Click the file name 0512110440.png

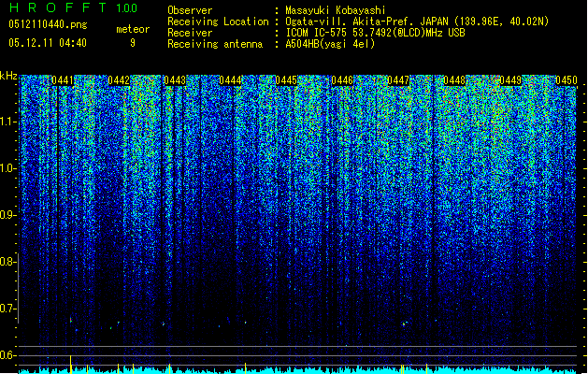coord(48,24)
